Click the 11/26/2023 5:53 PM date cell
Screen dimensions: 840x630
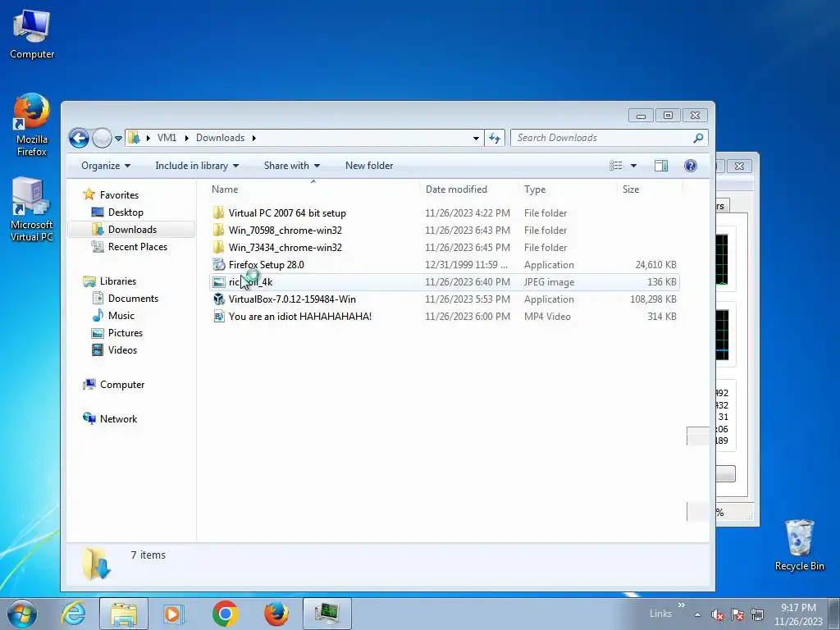pos(467,299)
